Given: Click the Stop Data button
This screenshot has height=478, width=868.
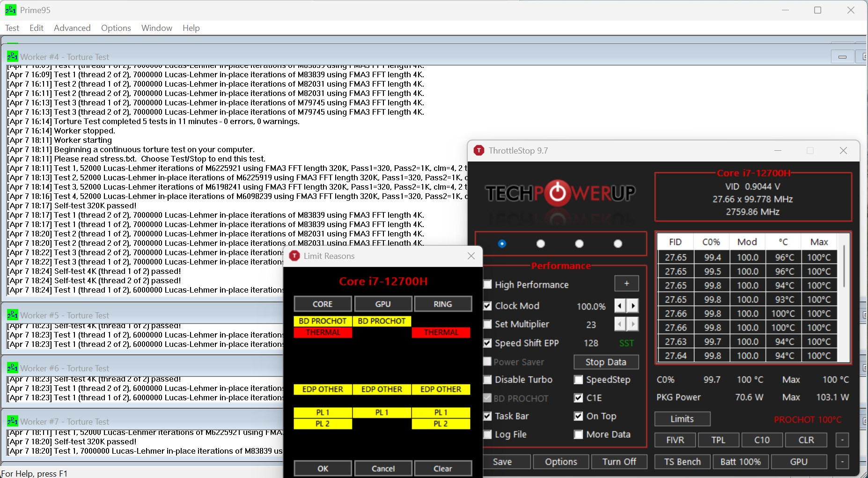Looking at the screenshot, I should (x=606, y=362).
